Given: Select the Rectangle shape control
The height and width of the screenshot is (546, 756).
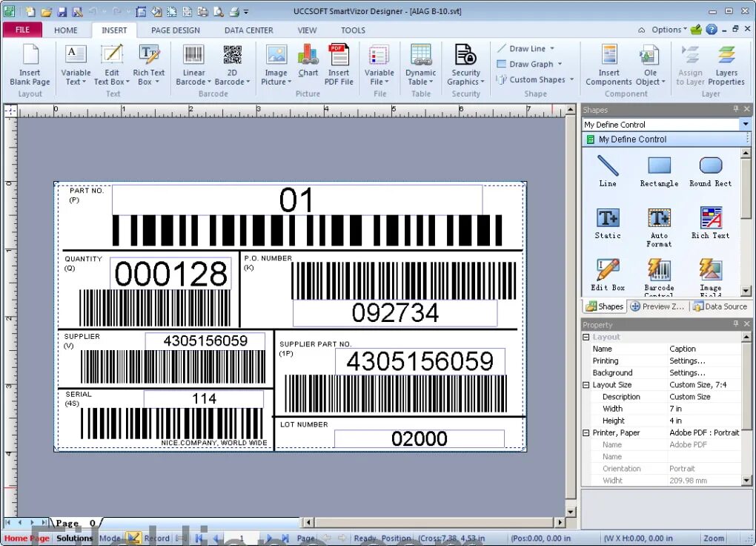Looking at the screenshot, I should click(659, 171).
